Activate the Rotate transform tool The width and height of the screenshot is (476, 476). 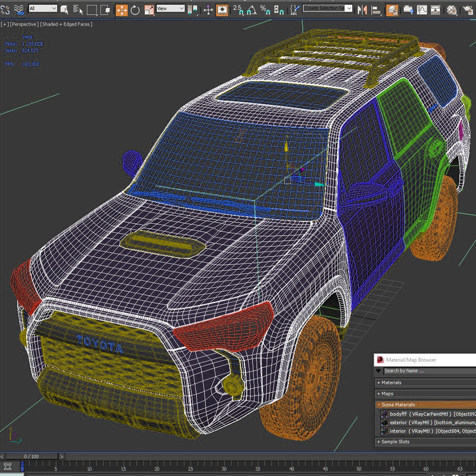pos(135,10)
